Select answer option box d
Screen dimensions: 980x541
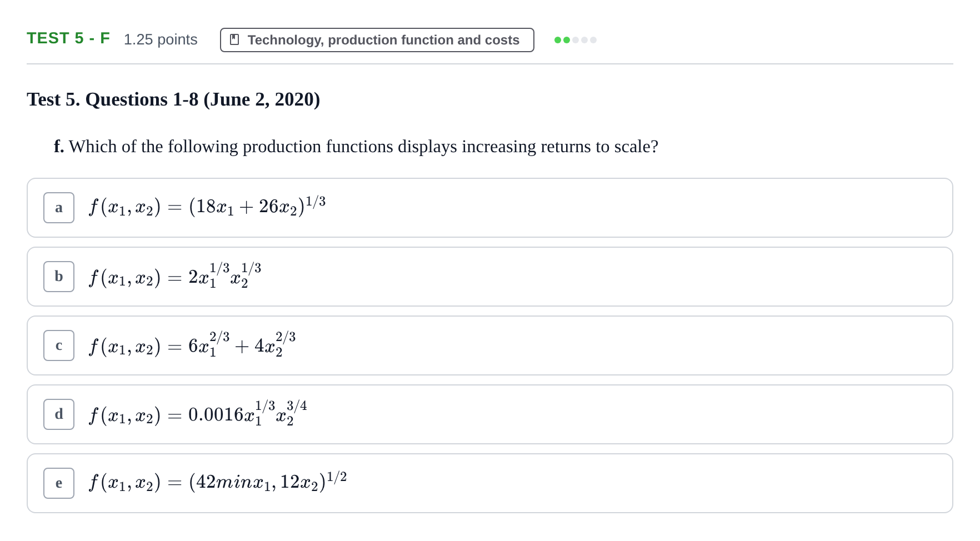[x=59, y=414]
